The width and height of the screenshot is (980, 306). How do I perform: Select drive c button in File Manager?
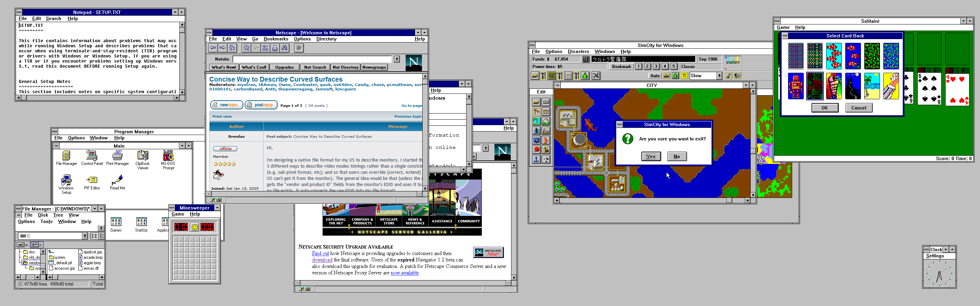pos(37,244)
